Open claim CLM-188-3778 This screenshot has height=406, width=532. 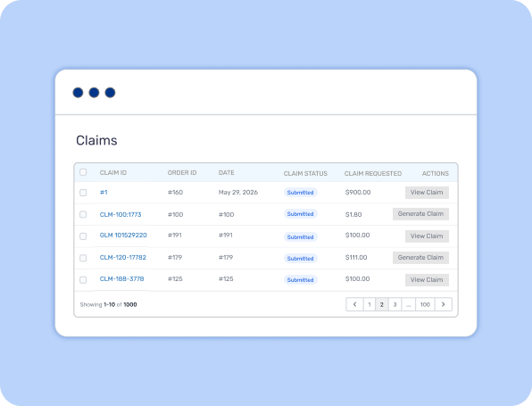(121, 278)
